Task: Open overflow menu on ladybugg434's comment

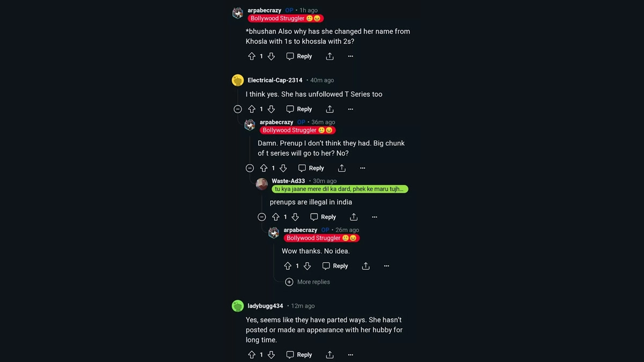Action: (x=350, y=354)
